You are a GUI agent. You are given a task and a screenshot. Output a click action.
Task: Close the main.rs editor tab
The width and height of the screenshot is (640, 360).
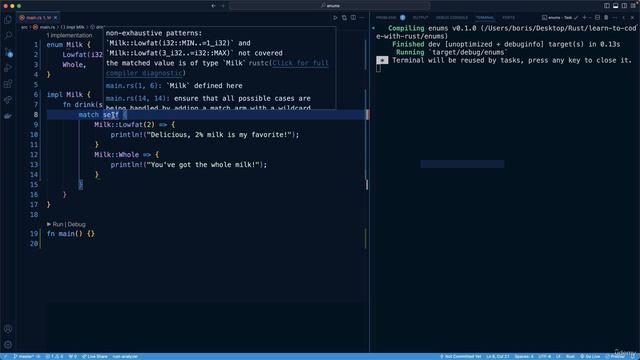pos(56,18)
